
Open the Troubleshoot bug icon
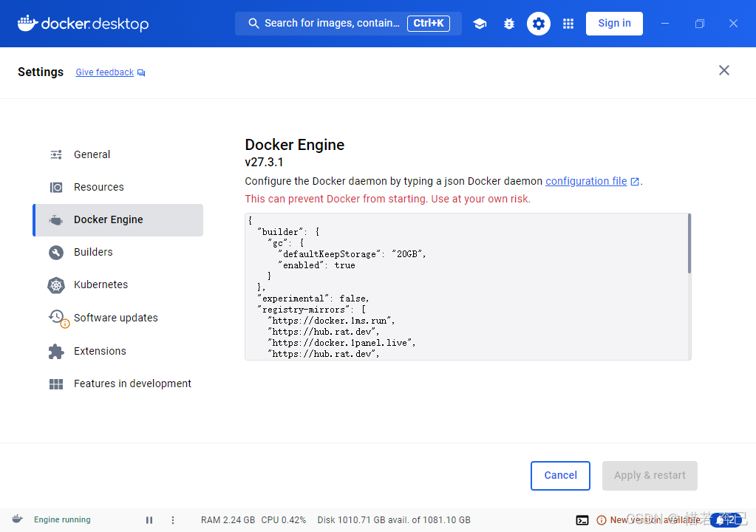508,24
